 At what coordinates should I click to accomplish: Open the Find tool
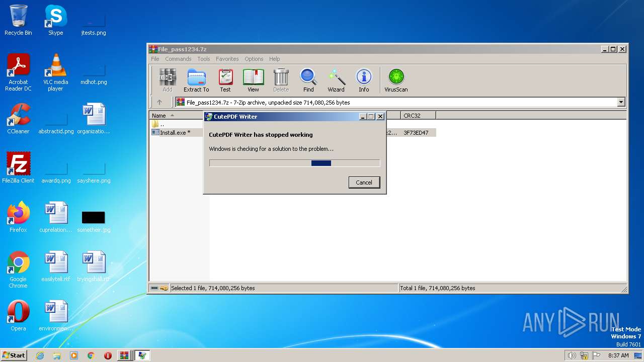[x=308, y=80]
